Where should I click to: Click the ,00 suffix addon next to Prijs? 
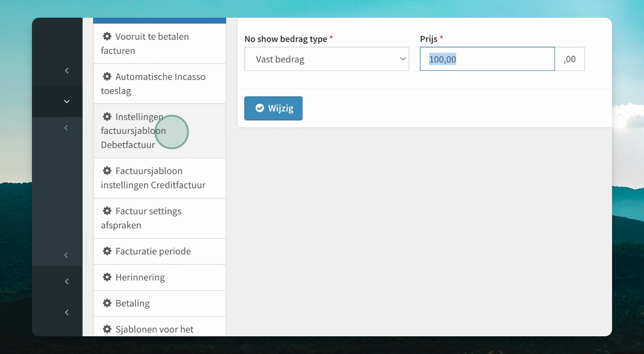pos(570,59)
